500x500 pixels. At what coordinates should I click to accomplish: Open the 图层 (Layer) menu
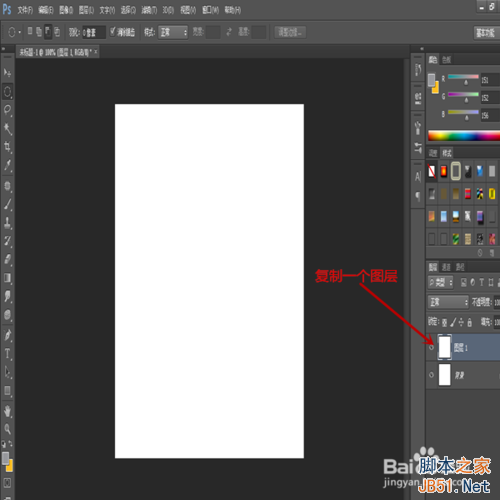[x=86, y=10]
